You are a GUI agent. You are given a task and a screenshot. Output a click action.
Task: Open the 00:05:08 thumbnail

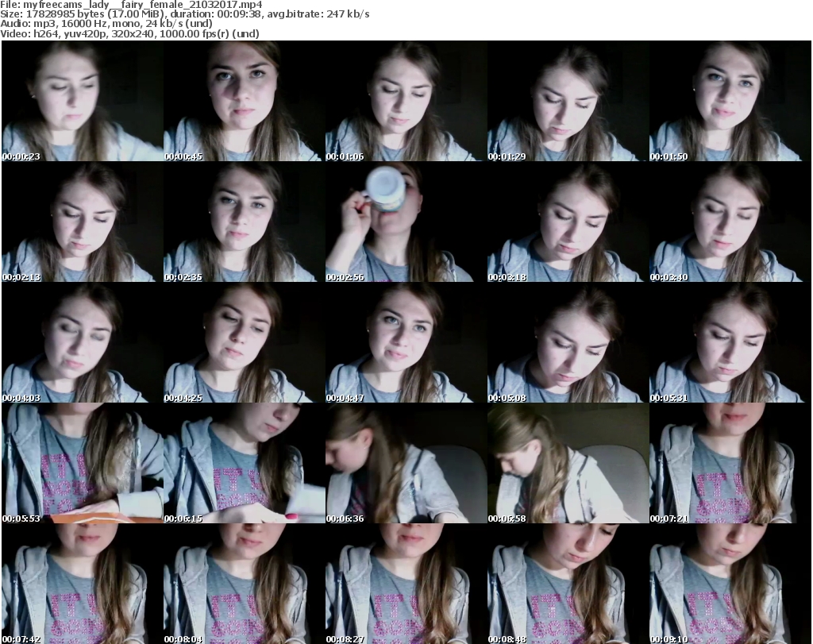click(x=568, y=343)
